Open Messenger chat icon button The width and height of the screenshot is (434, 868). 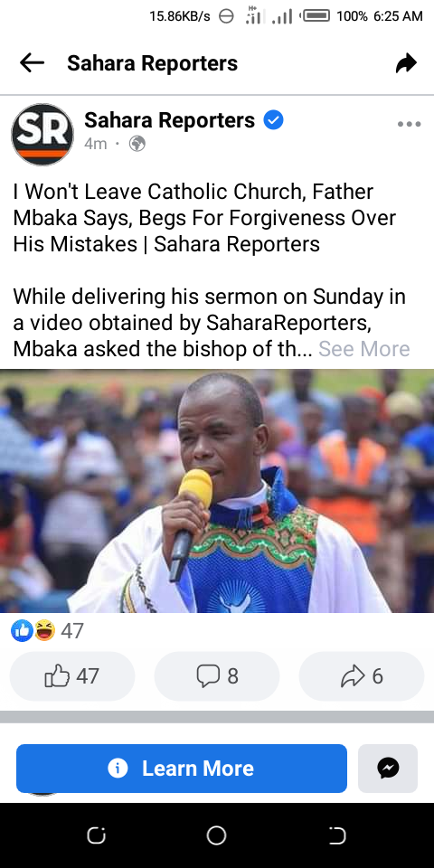[x=388, y=769]
